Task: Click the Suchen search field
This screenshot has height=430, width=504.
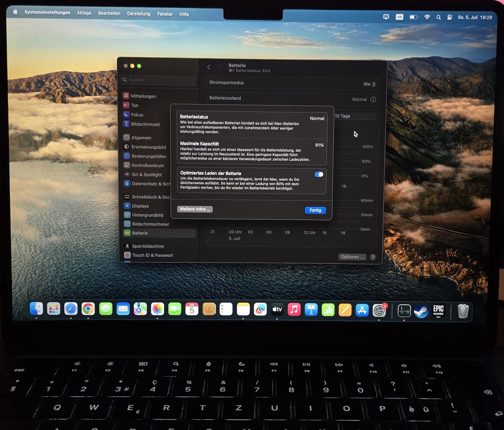Action: pyautogui.click(x=159, y=80)
